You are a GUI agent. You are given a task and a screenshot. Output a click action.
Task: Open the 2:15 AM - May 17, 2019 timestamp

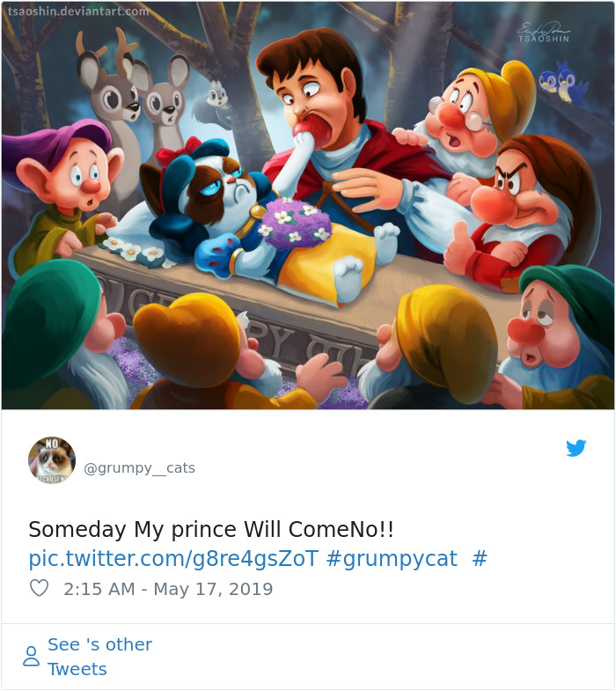(168, 589)
